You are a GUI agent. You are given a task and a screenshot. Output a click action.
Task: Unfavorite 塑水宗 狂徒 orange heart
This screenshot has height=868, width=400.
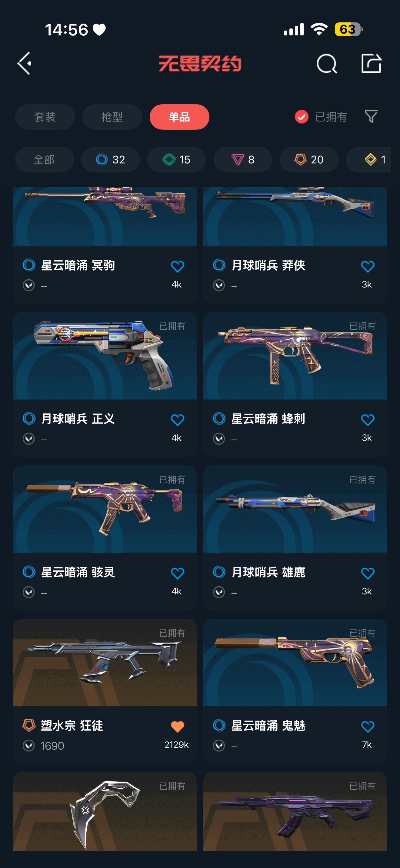click(177, 726)
